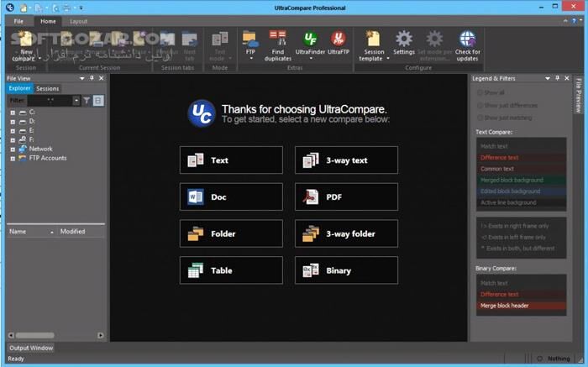
Task: Open the Output Window tab
Action: click(31, 348)
